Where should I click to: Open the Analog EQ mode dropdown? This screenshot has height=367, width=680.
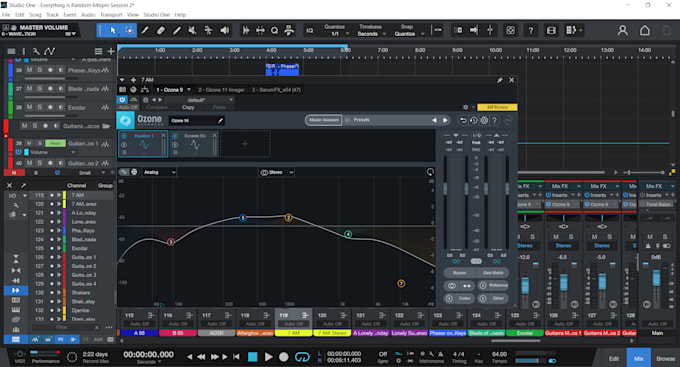point(159,172)
